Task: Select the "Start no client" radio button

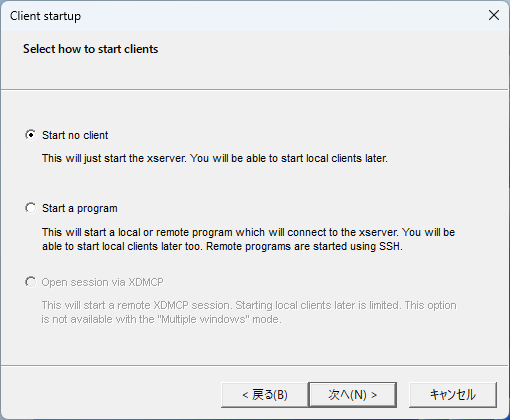Action: 31,135
